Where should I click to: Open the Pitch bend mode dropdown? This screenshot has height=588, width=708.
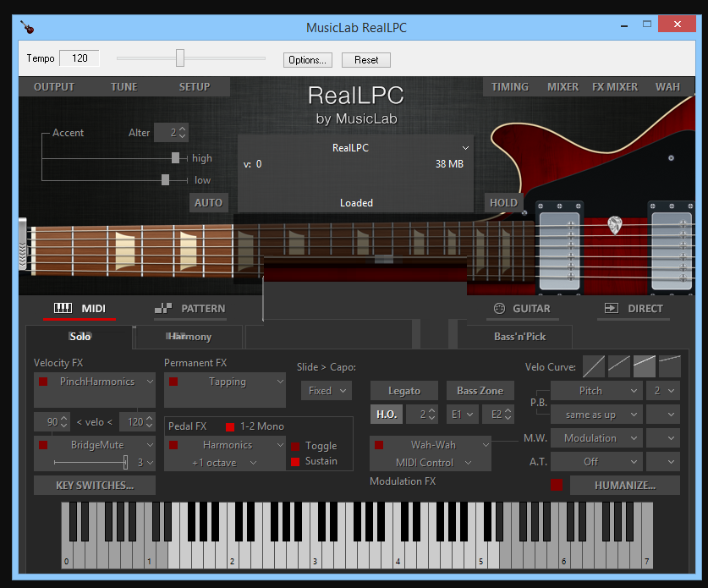(596, 391)
